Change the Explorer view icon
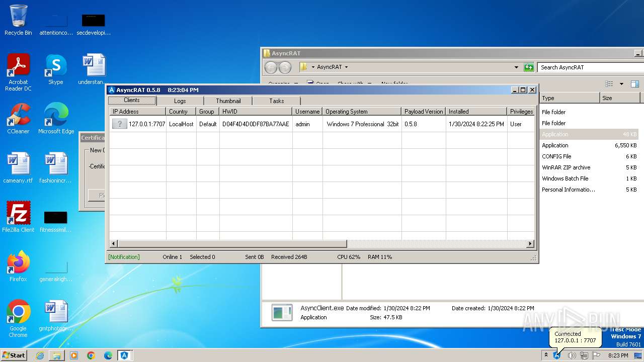The height and width of the screenshot is (362, 644). [609, 84]
